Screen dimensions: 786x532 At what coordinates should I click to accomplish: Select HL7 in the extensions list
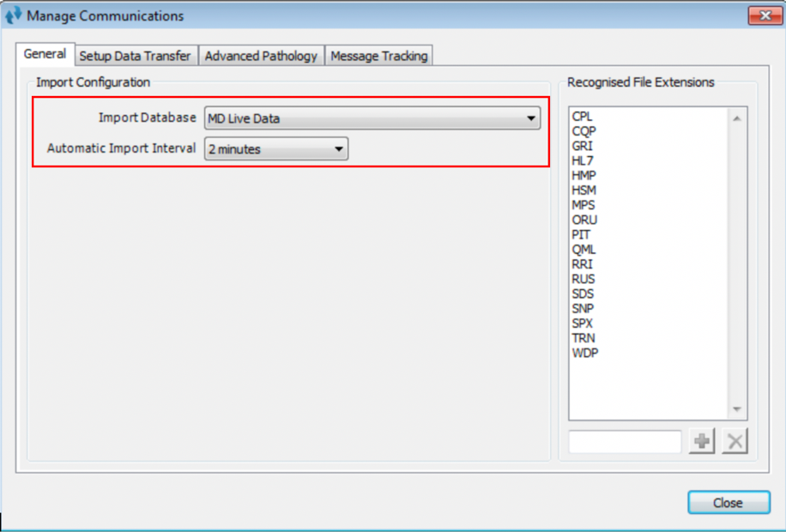pos(583,160)
